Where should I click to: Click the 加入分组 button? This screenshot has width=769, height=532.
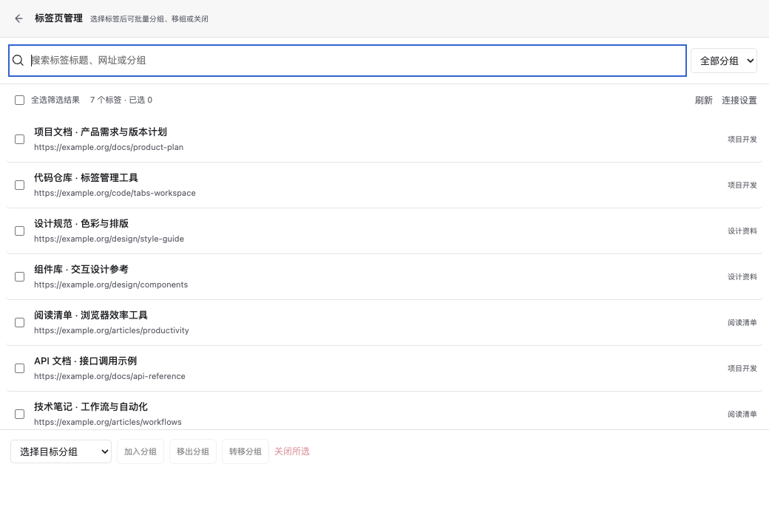coord(140,451)
